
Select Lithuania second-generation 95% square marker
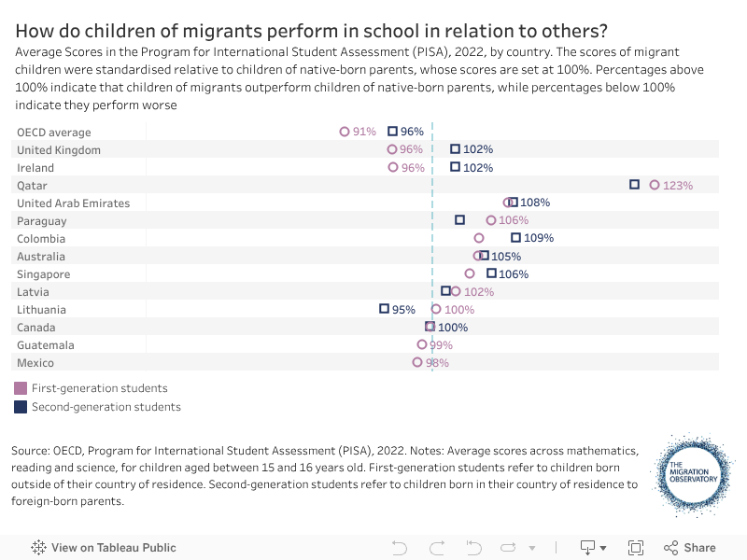384,308
